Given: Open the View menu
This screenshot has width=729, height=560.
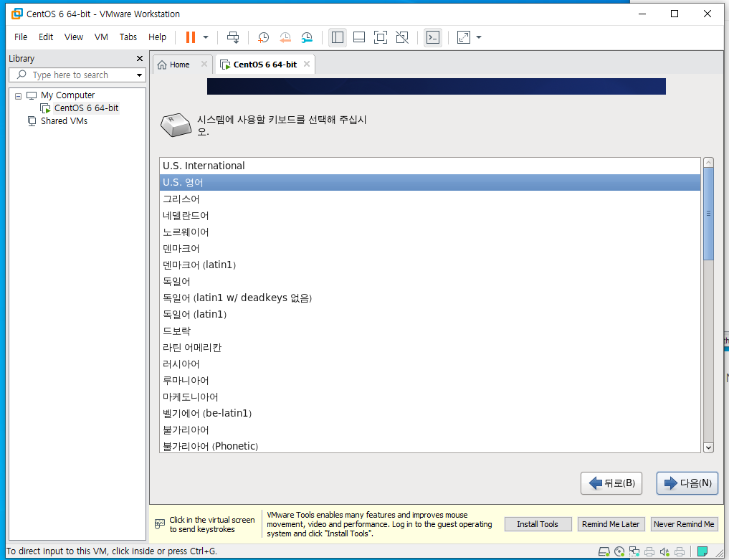Looking at the screenshot, I should pos(73,37).
